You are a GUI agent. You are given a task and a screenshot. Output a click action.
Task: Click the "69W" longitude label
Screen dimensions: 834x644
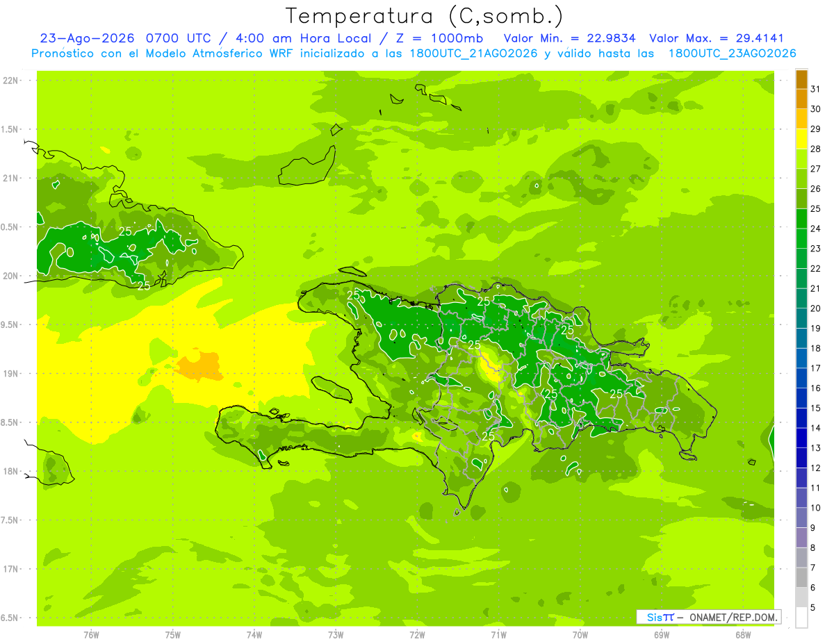(x=662, y=634)
